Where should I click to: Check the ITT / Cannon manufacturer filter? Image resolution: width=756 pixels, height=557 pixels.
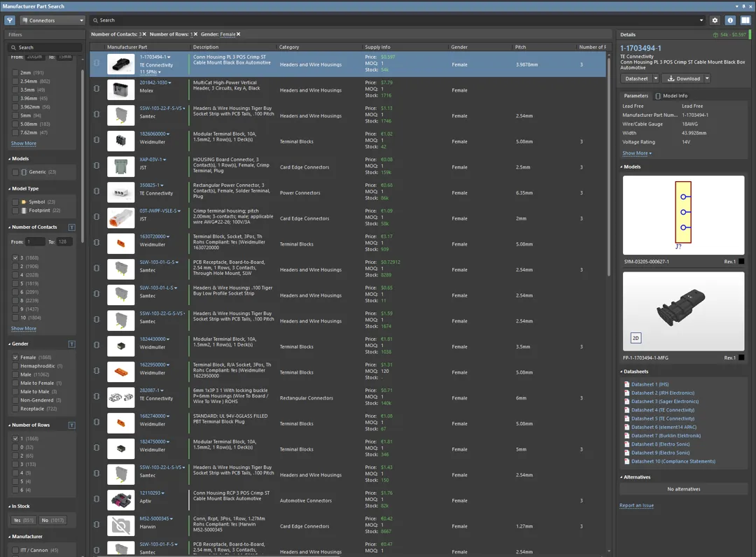(x=15, y=550)
